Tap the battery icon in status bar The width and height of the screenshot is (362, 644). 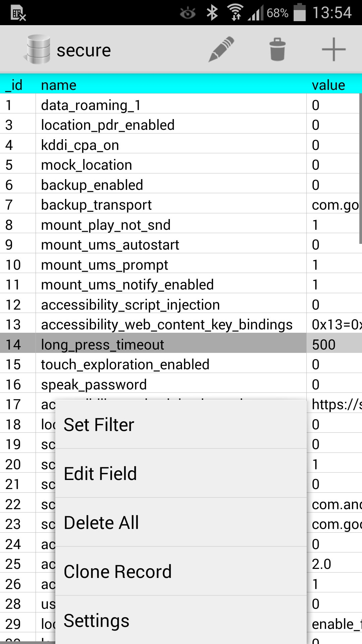300,13
